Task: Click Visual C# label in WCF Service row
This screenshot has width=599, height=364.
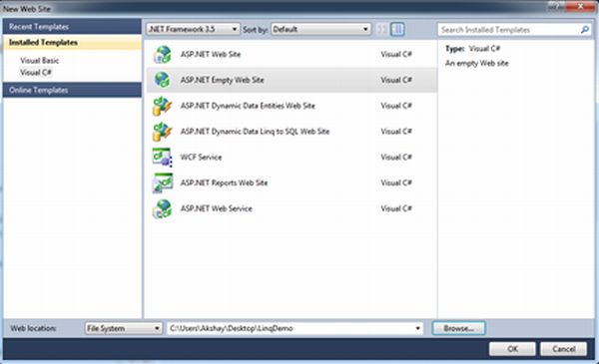Action: pyautogui.click(x=396, y=158)
